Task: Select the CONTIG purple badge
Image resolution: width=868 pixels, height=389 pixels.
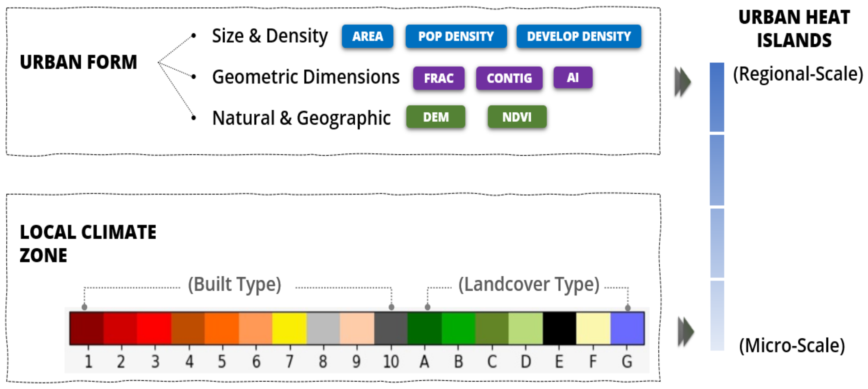Action: coord(509,78)
